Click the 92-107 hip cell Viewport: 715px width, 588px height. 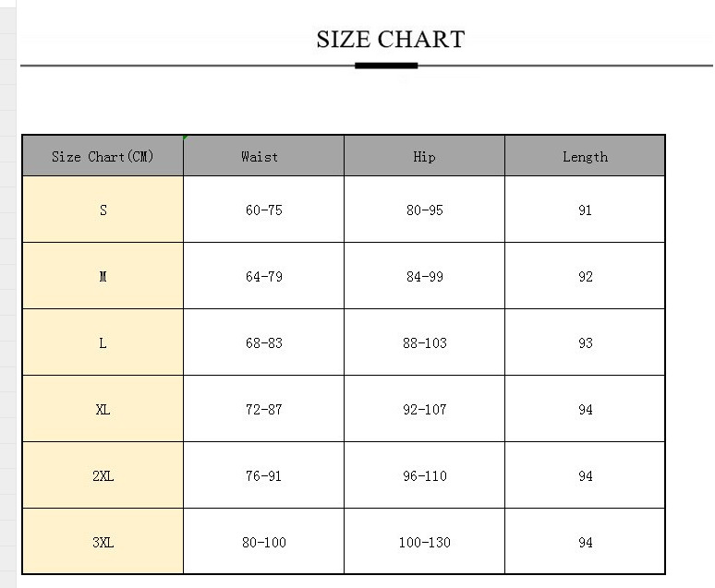pos(424,409)
